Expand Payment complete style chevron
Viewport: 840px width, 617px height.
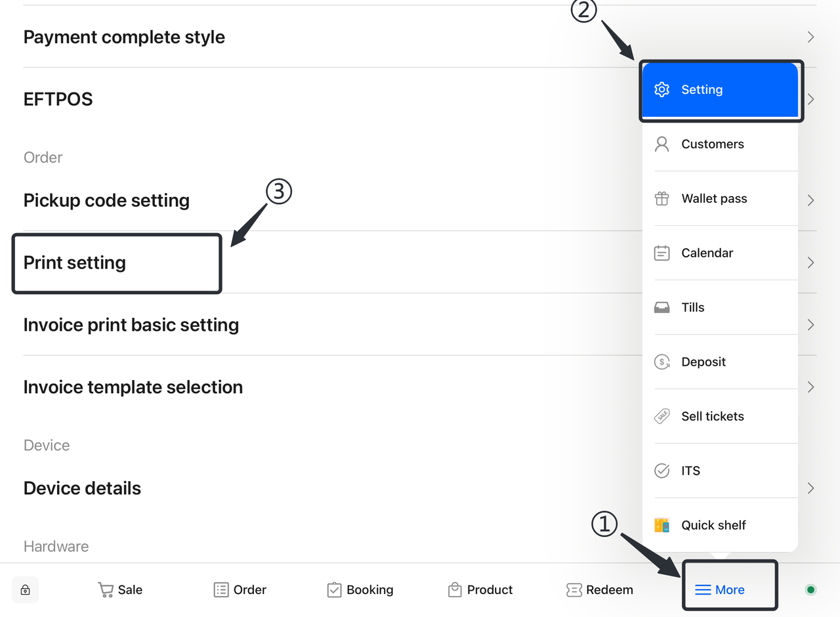point(810,37)
